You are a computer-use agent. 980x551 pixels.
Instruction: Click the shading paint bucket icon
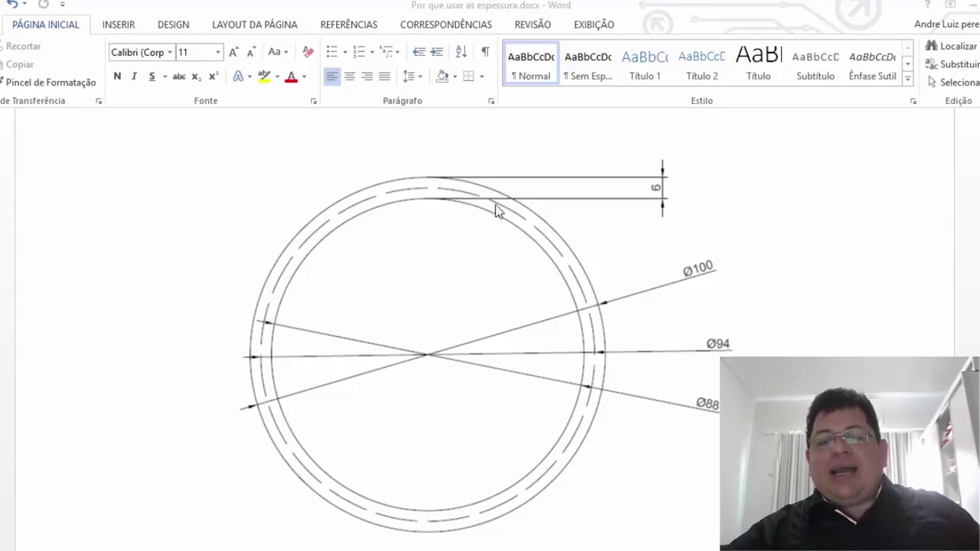[442, 76]
